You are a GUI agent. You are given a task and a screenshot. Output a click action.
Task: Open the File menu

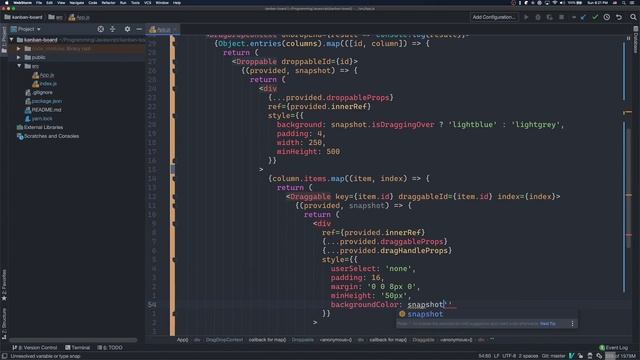tap(39, 2)
